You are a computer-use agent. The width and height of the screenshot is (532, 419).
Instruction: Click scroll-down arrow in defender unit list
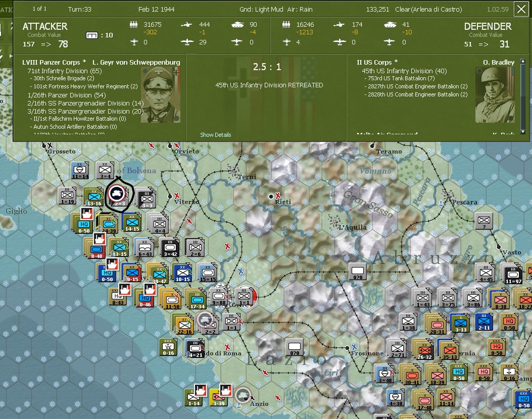pos(523,131)
